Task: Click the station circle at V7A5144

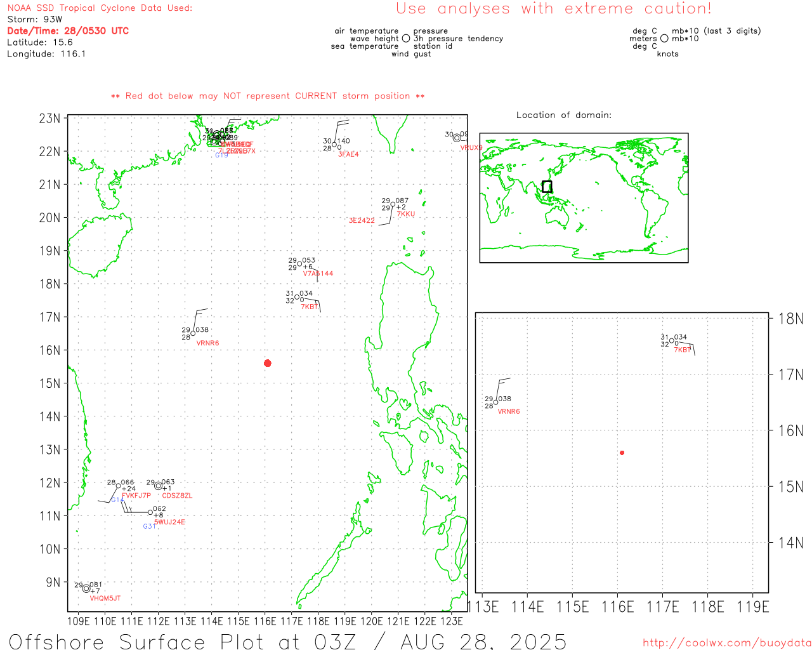Action: point(299,263)
